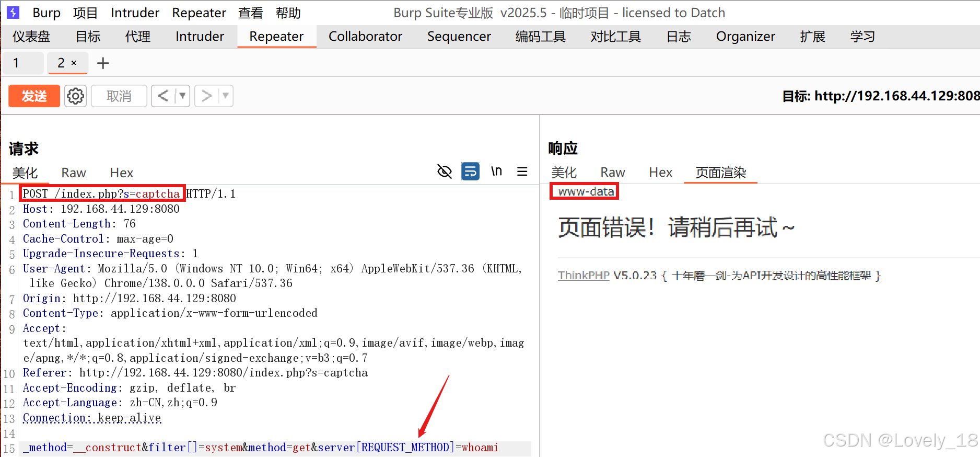Select the Repeater tool tab
The image size is (980, 457).
(x=276, y=36)
